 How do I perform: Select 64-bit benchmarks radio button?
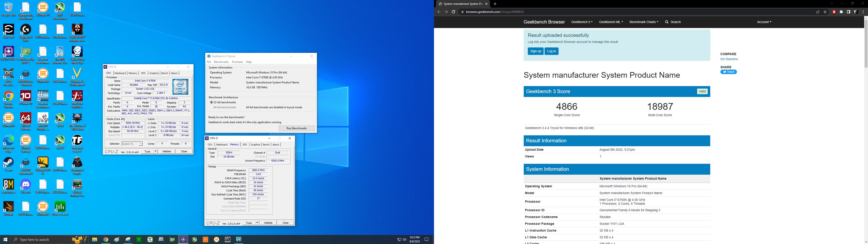211,108
